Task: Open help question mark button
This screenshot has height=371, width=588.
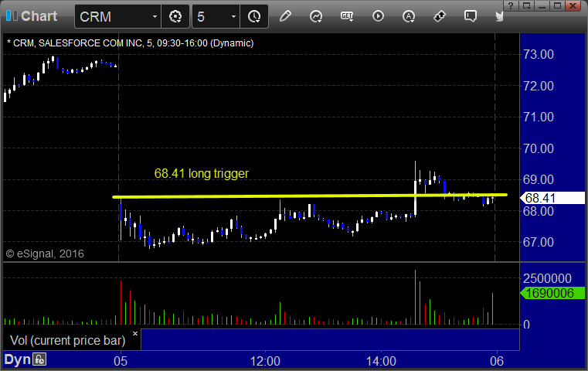Action: coord(511,5)
